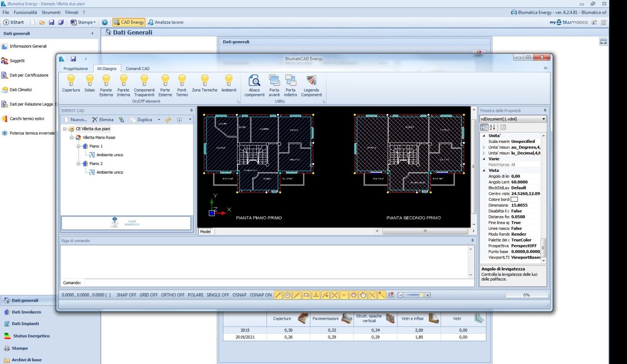The image size is (627, 364).
Task: Click yellow refresh arrows icon
Action: (168, 120)
